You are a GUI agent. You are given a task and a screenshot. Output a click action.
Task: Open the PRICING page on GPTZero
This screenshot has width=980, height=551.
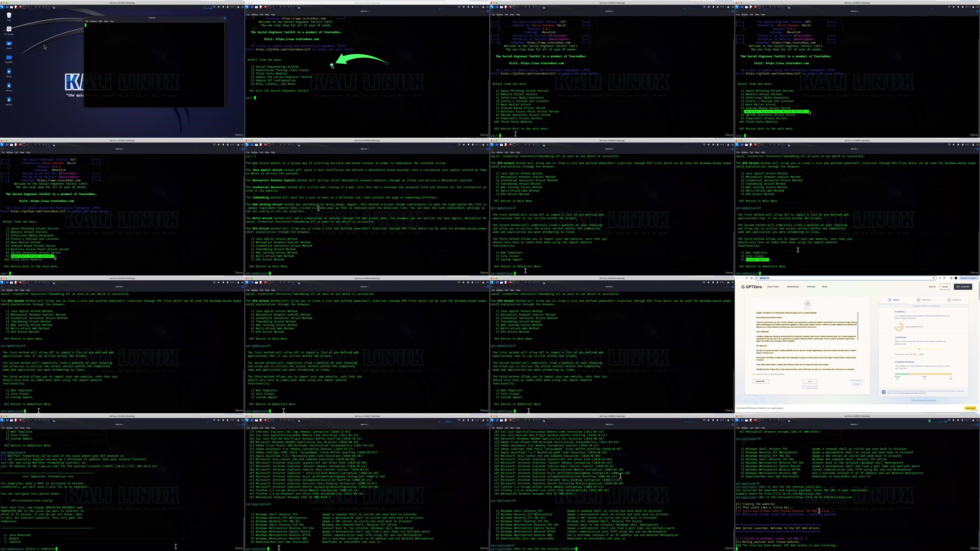811,287
